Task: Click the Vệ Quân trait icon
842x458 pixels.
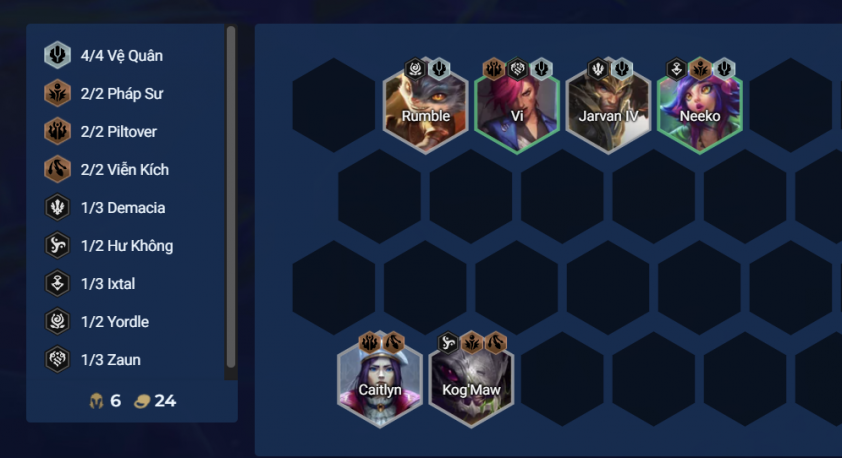Action: tap(57, 55)
